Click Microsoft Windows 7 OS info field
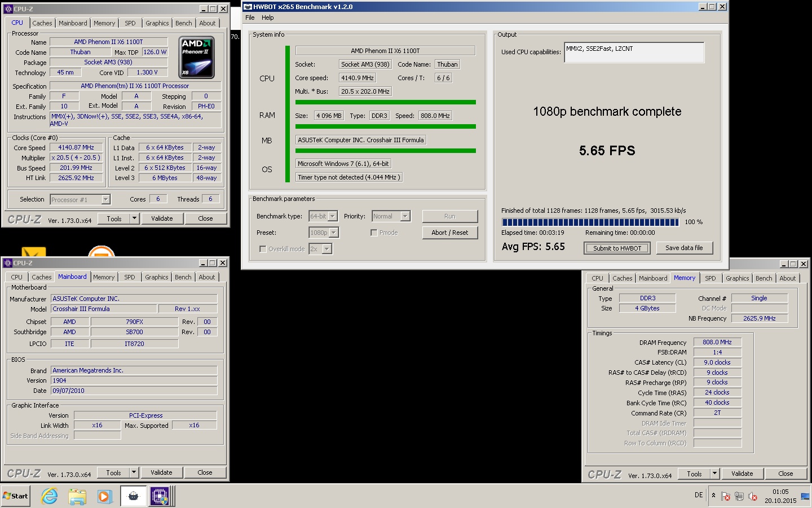This screenshot has width=812, height=508. [343, 164]
